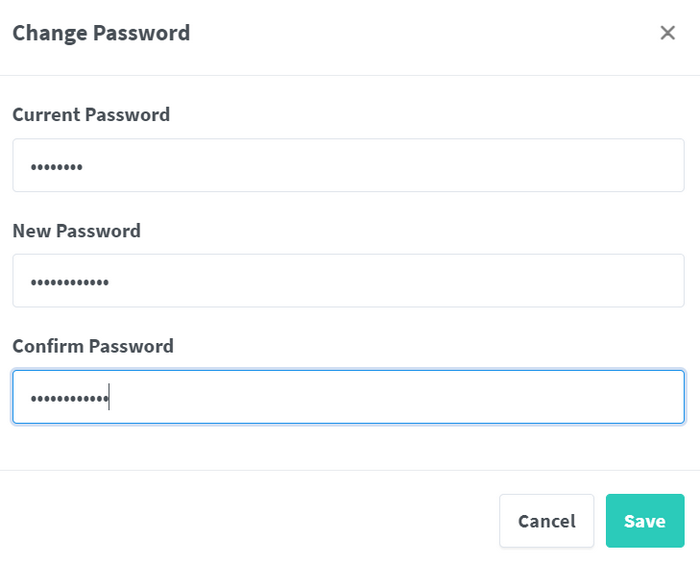700x564 pixels.
Task: Click the New Password label
Action: pyautogui.click(x=76, y=231)
